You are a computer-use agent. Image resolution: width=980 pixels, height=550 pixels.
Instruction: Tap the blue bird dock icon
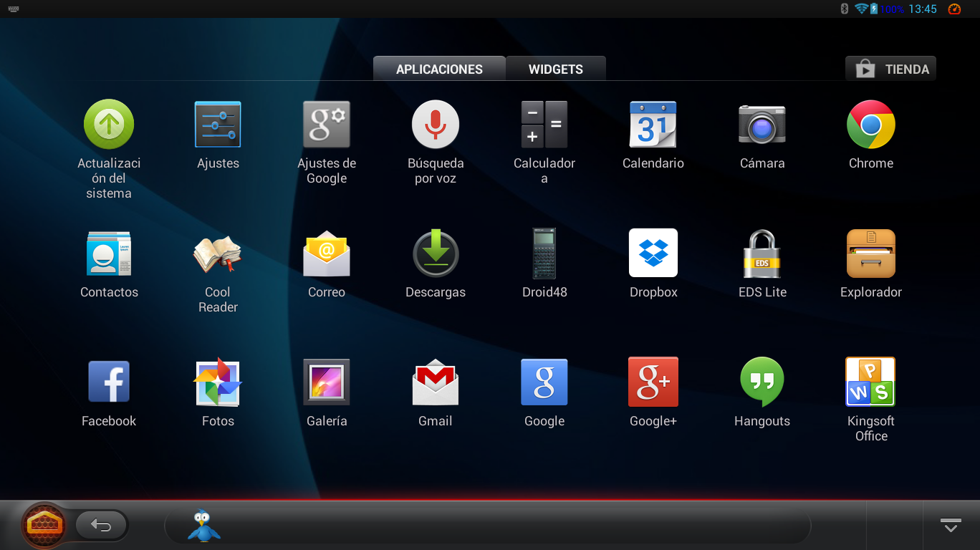pos(204,526)
